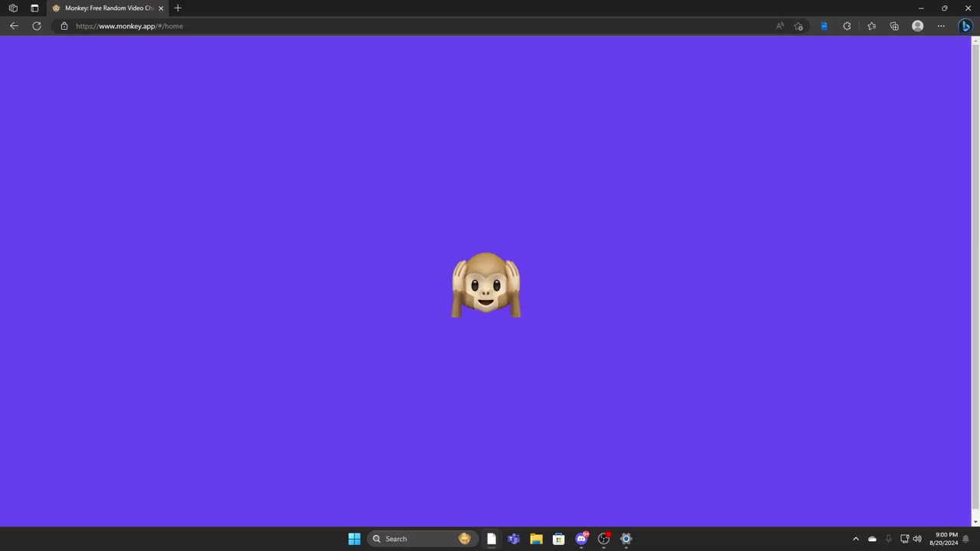This screenshot has width=980, height=551.
Task: Open the notifications bell icon
Action: click(x=966, y=539)
